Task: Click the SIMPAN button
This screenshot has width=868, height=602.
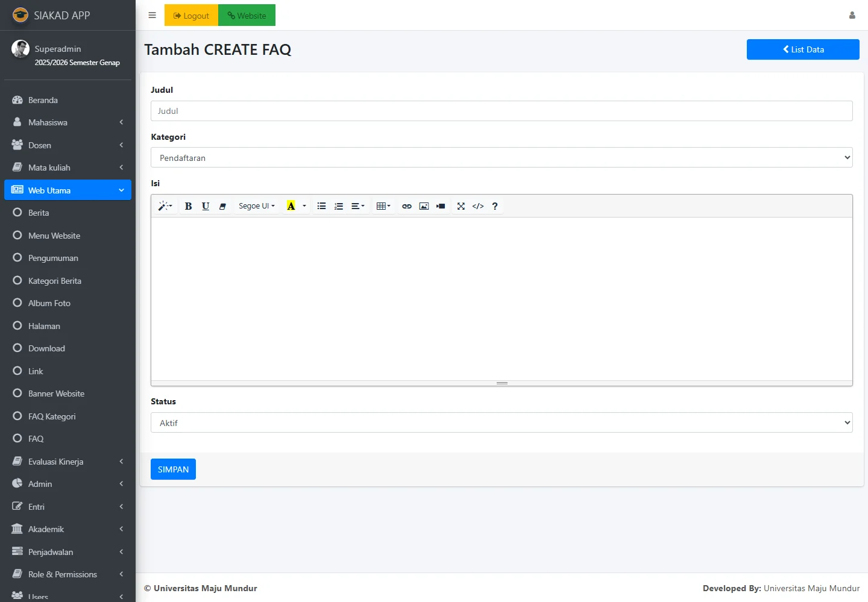Action: pos(173,469)
